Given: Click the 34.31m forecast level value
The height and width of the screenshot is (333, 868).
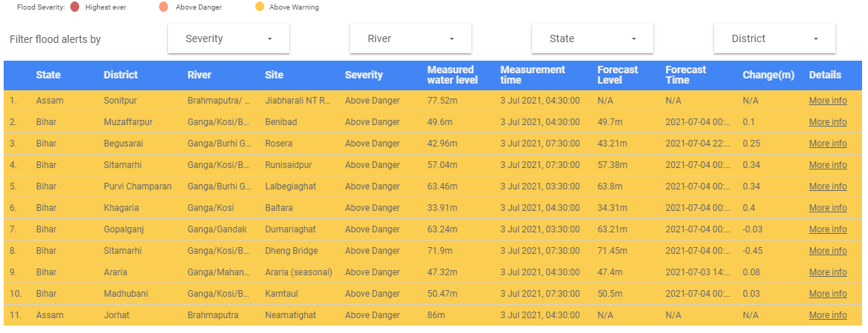Looking at the screenshot, I should 612,208.
